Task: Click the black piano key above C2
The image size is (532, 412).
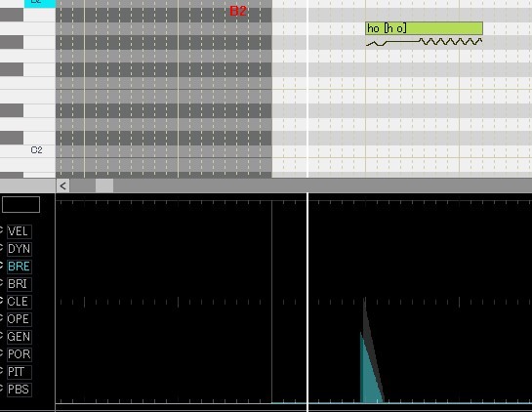Action: click(12, 138)
